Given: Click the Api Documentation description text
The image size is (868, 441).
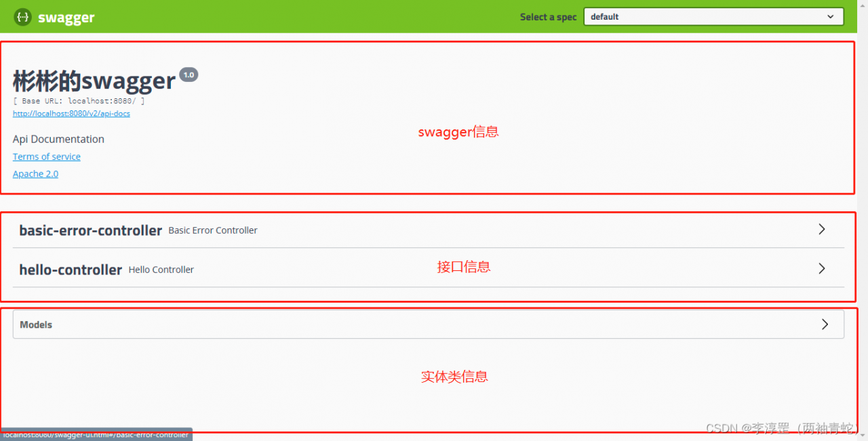Looking at the screenshot, I should 58,139.
